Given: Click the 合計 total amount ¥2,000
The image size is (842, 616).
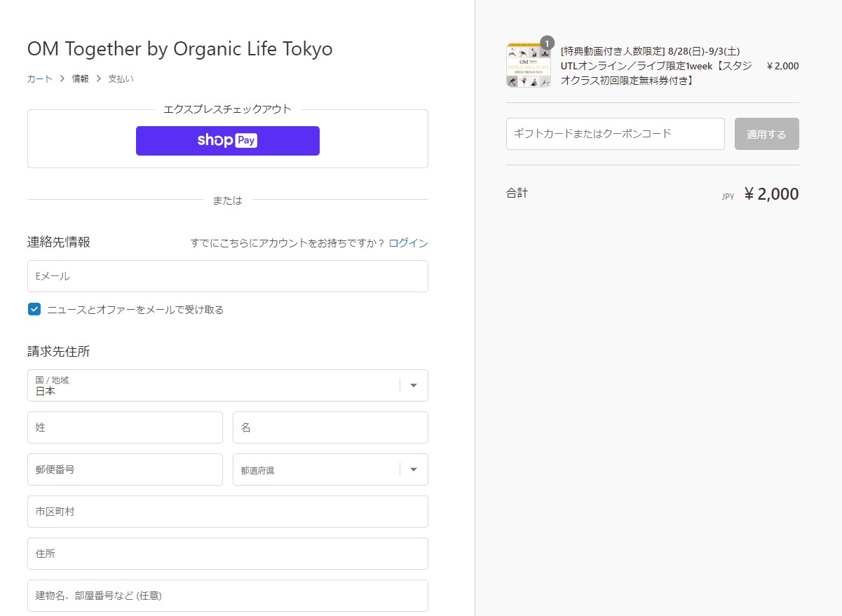Looking at the screenshot, I should click(x=771, y=194).
